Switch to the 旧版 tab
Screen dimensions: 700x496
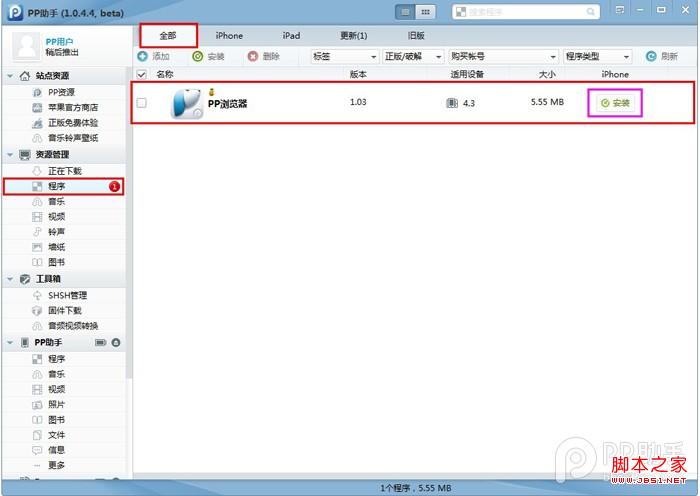click(416, 36)
